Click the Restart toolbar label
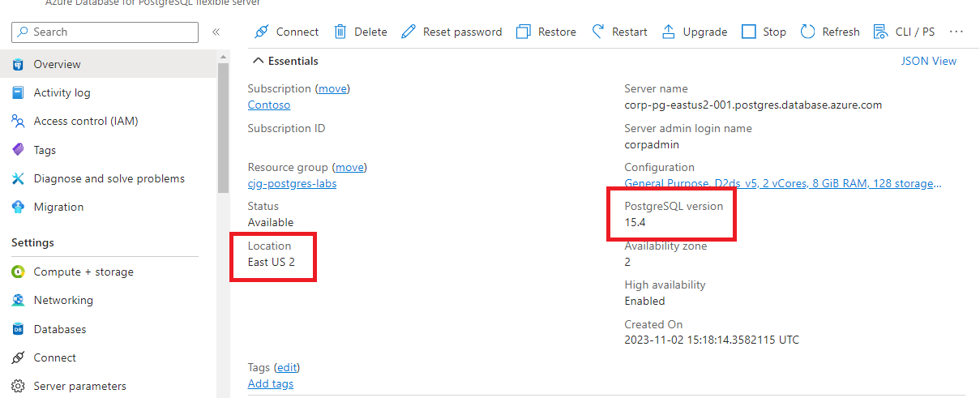 (630, 32)
